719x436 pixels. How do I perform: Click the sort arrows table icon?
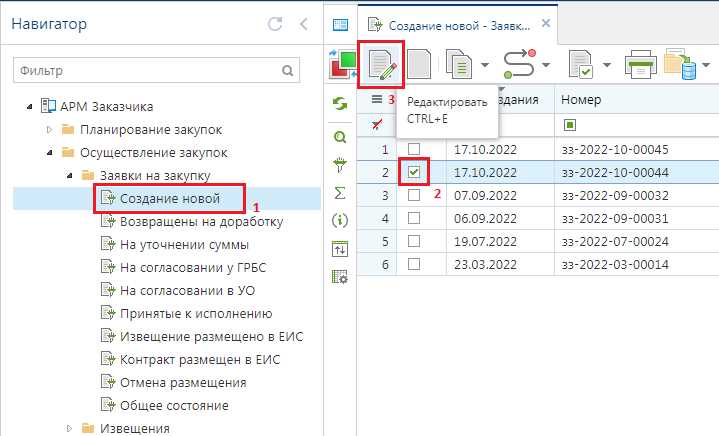tap(340, 249)
